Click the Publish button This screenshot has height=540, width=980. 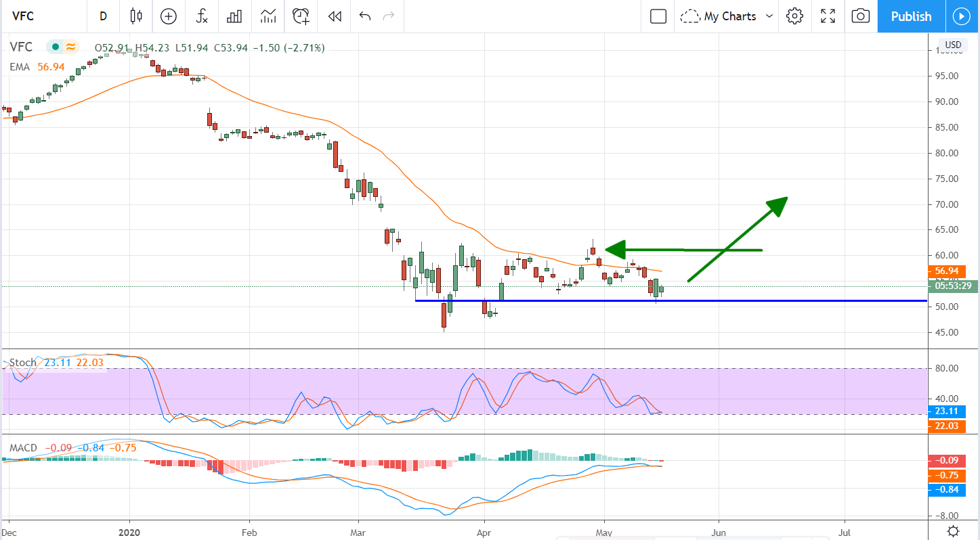pos(911,16)
